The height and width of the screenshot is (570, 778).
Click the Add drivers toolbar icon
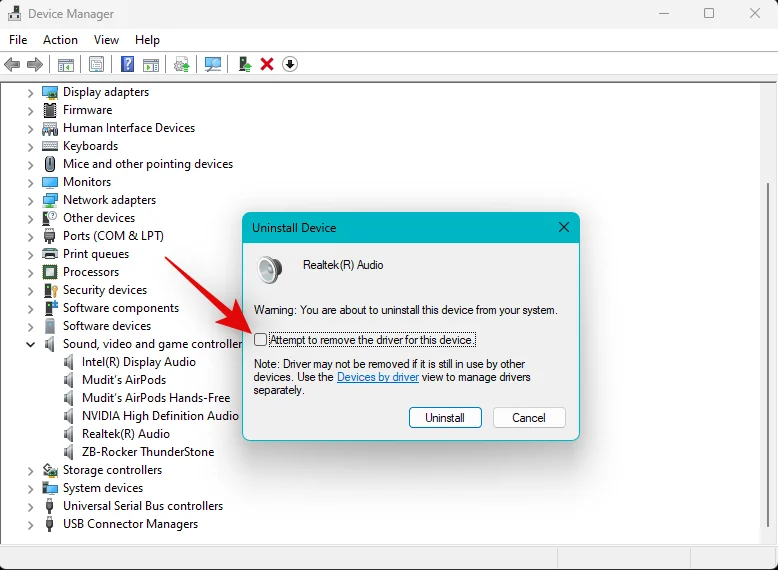coord(244,64)
